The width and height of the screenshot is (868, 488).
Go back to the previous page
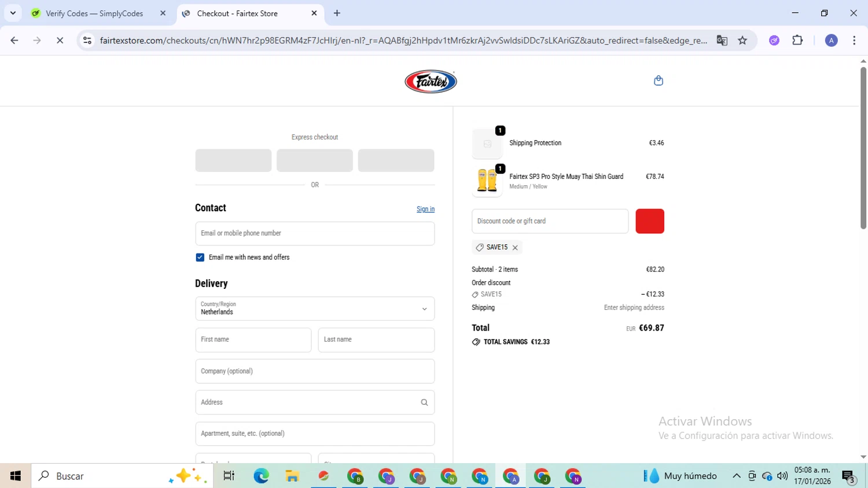pyautogui.click(x=14, y=41)
